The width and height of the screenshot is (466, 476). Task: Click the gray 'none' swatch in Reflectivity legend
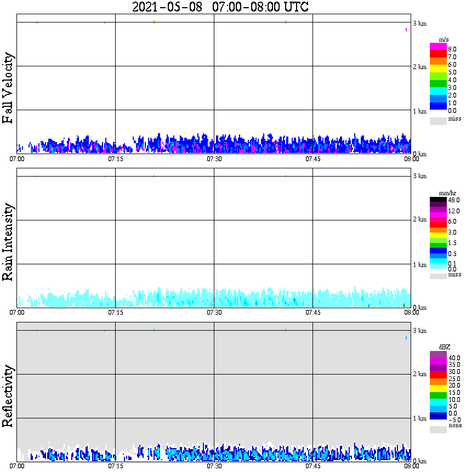tap(438, 429)
